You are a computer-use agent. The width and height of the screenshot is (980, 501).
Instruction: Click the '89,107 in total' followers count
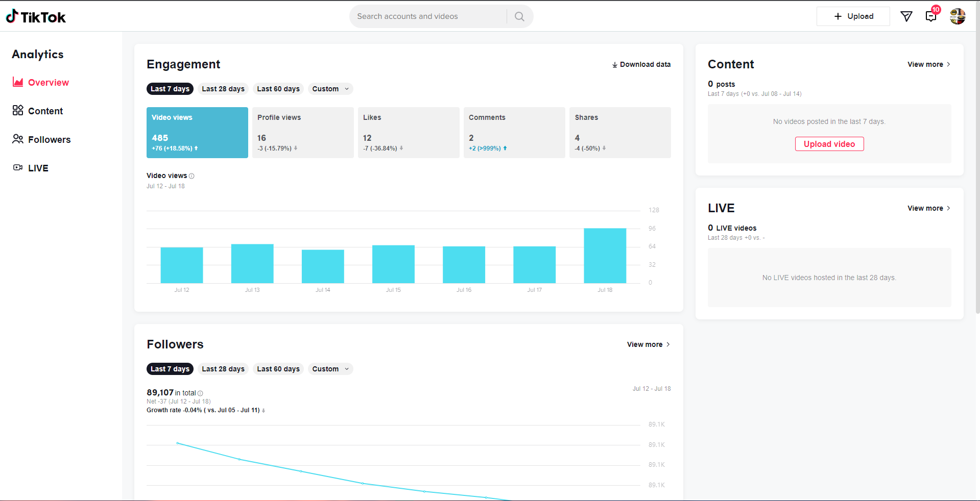pos(172,392)
